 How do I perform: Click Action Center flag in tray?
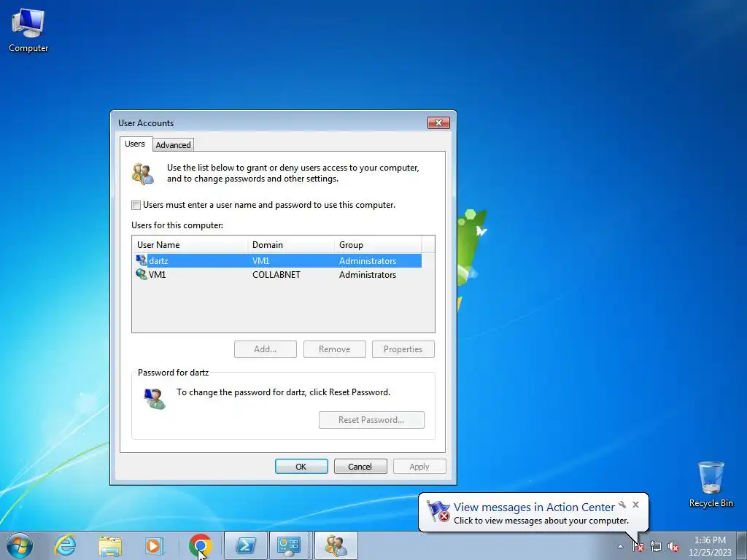click(639, 547)
